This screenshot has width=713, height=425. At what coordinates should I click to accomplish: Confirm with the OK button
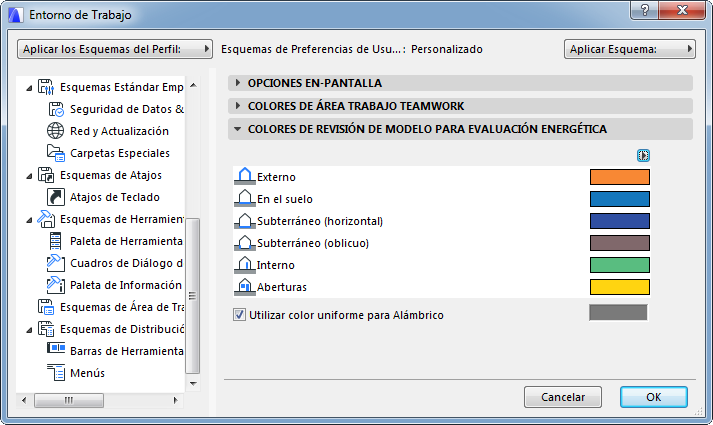tap(653, 397)
